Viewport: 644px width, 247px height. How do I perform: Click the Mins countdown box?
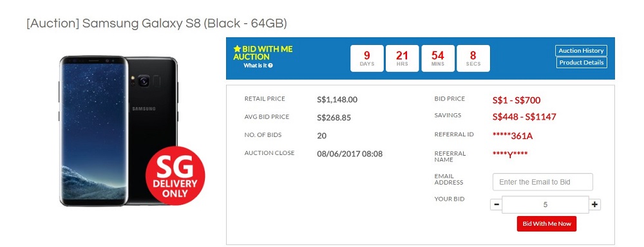pos(438,59)
